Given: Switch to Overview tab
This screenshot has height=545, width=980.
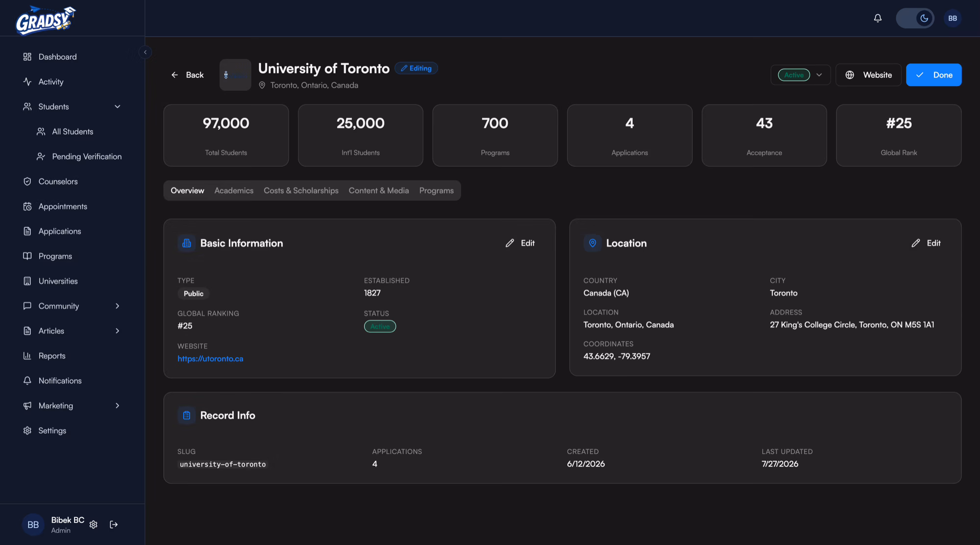Looking at the screenshot, I should pos(187,190).
